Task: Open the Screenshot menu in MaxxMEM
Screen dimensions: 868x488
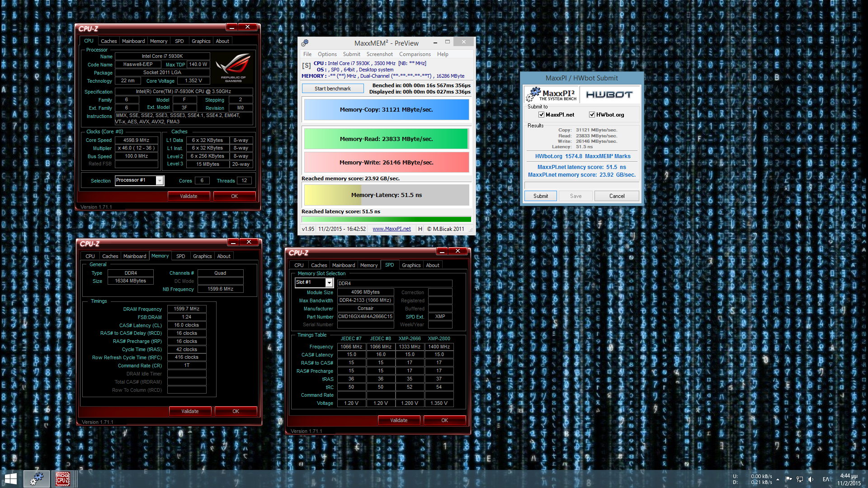Action: [x=380, y=54]
